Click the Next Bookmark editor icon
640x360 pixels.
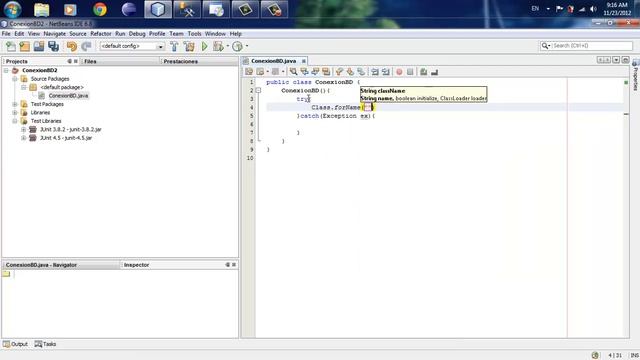pos(350,72)
